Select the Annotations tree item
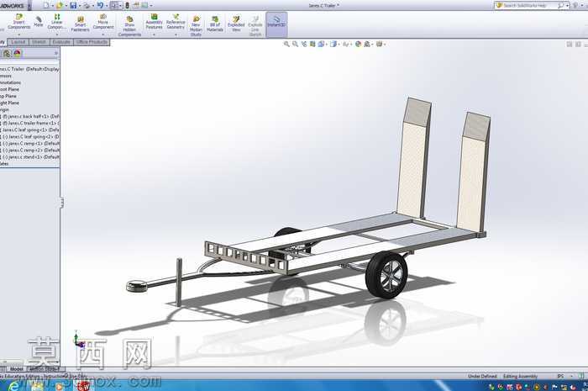Viewport: 588px width, 391px height. click(10, 82)
